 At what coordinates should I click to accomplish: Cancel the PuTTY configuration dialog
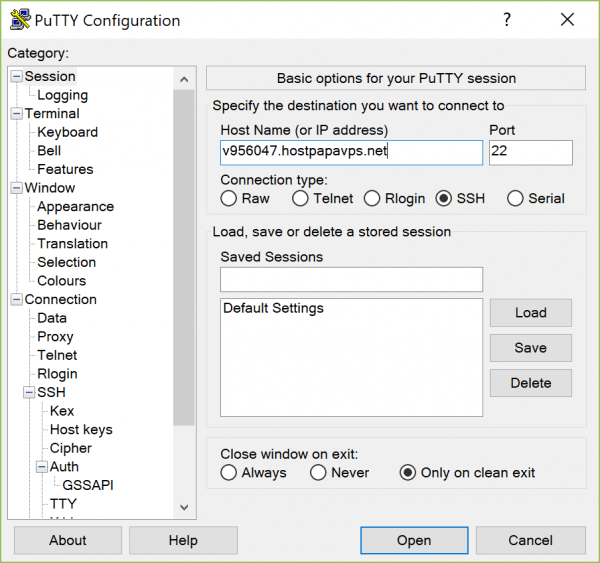point(530,540)
